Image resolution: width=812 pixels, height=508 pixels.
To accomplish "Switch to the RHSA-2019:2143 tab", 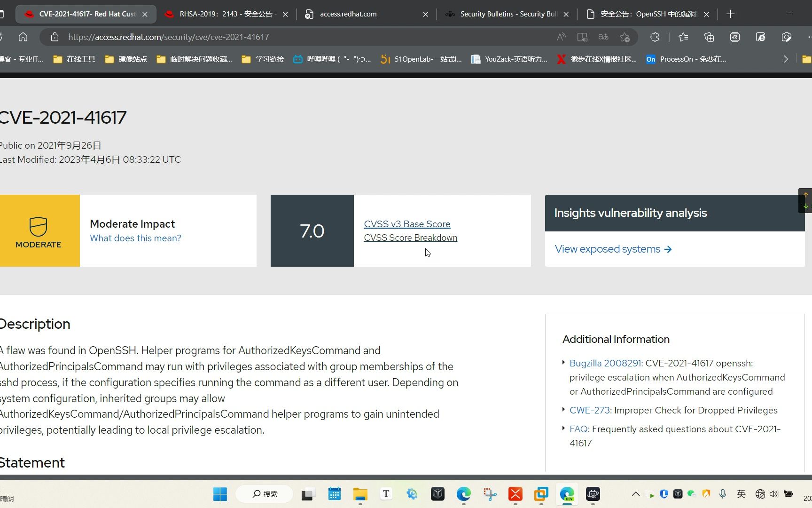I will pos(226,14).
